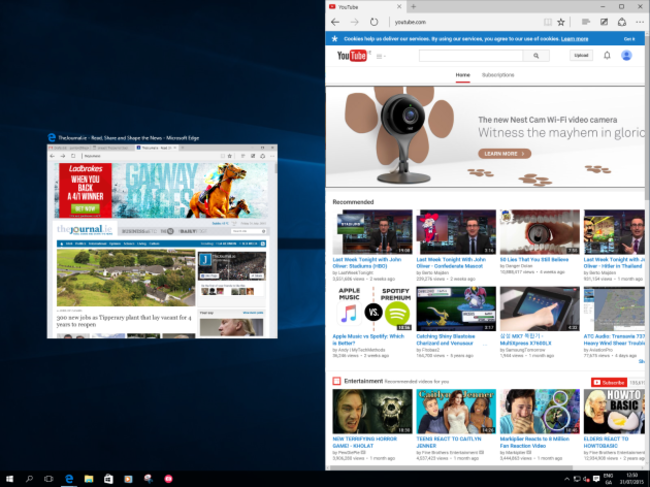The width and height of the screenshot is (650, 487).
Task: Switch to the Subscriptions tab
Action: pyautogui.click(x=498, y=75)
